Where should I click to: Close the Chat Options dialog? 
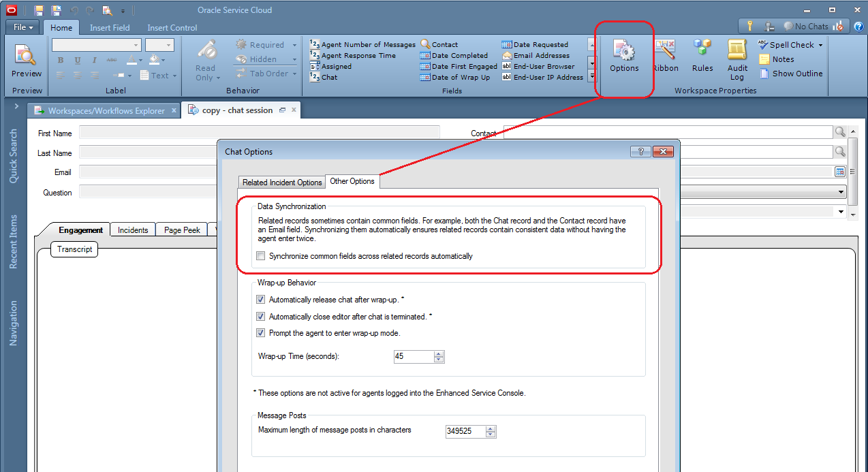(663, 152)
